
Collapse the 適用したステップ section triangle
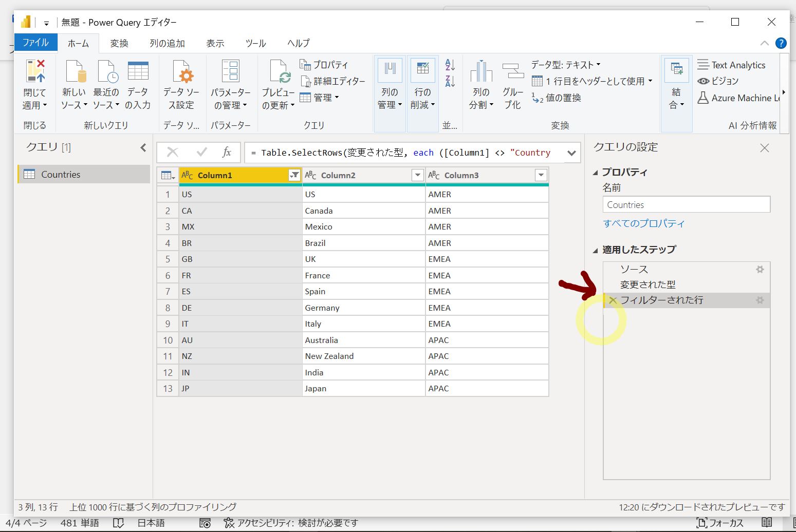(x=596, y=250)
